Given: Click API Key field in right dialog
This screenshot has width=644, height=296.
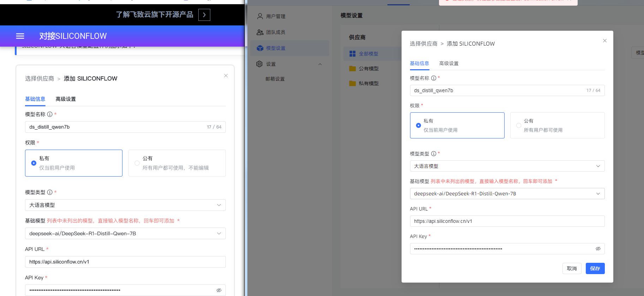Looking at the screenshot, I should pos(507,249).
